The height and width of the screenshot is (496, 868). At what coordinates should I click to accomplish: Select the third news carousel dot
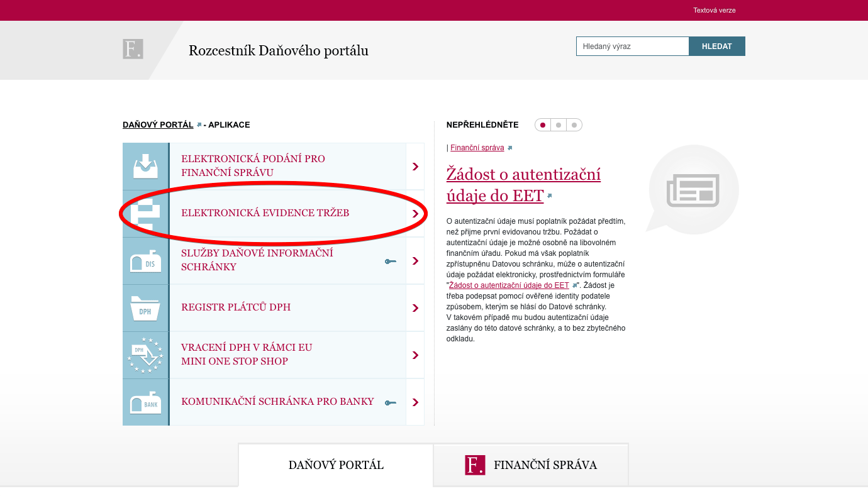coord(574,125)
